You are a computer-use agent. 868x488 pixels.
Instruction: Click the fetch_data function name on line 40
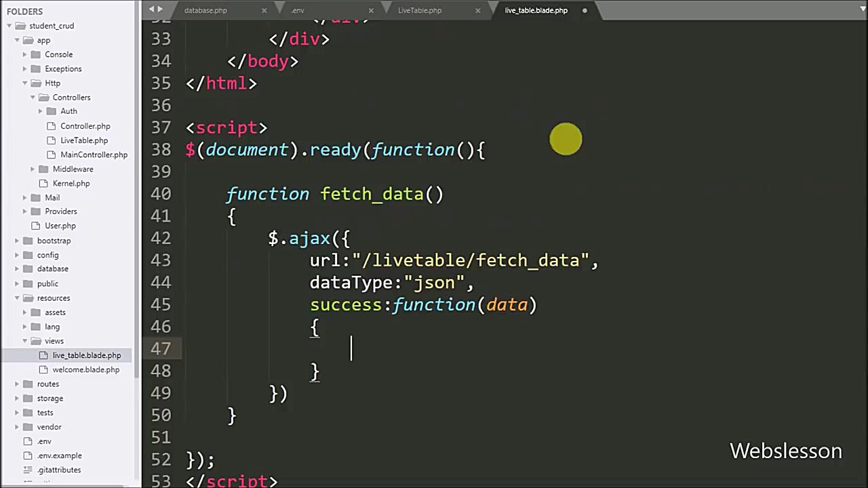click(372, 195)
